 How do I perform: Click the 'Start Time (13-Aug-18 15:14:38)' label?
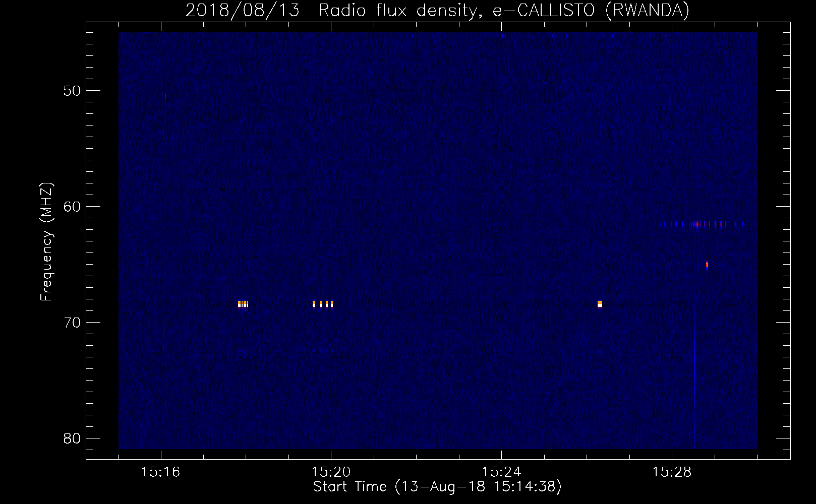coord(437,487)
